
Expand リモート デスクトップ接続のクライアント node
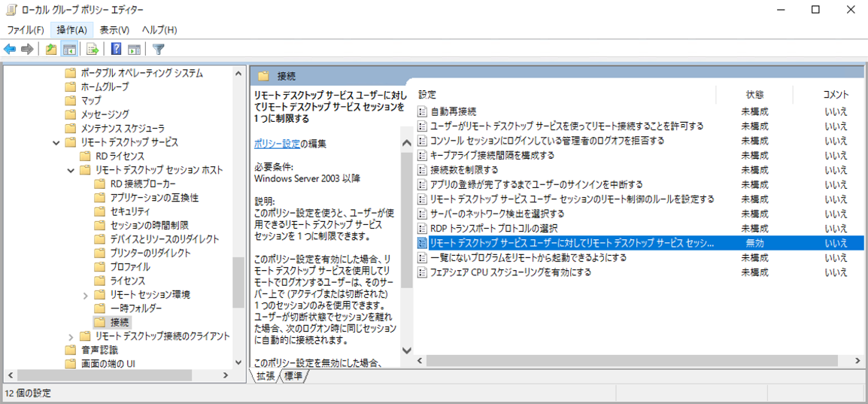point(71,336)
